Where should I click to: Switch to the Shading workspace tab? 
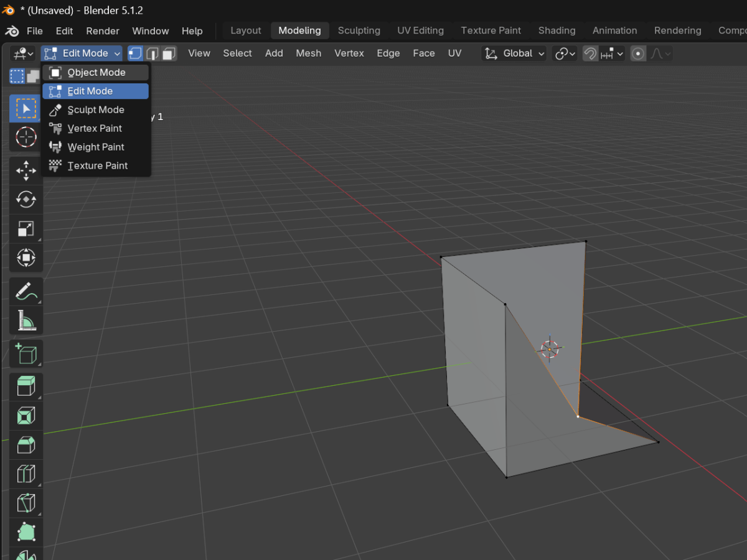557,30
